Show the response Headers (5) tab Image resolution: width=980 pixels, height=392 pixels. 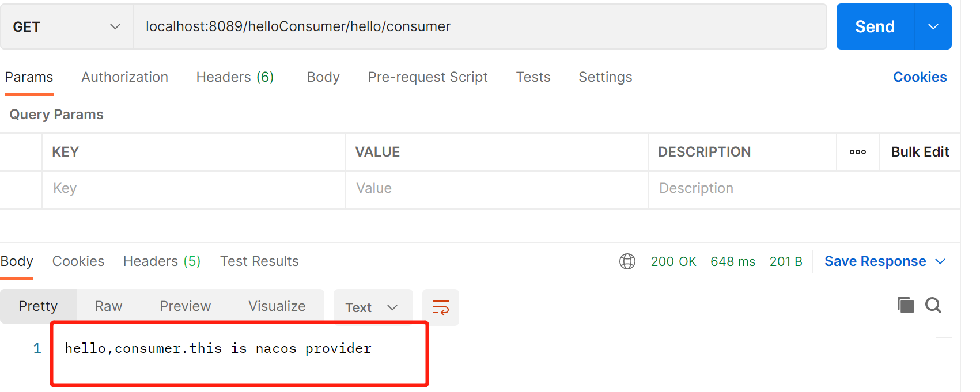point(161,261)
